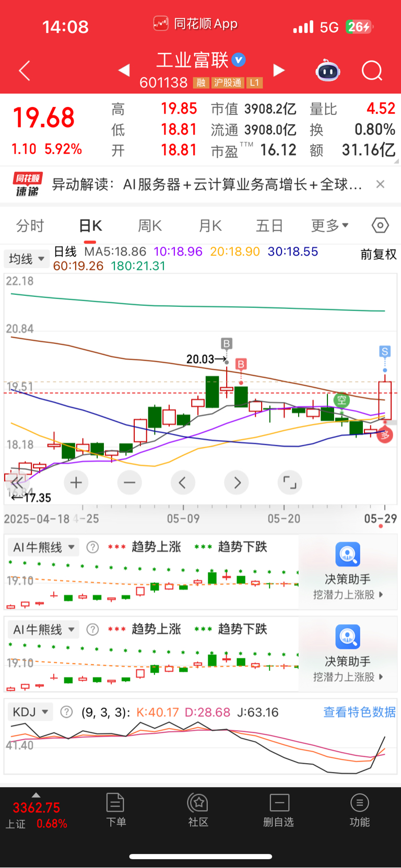
Task: Switch to the 周K tab
Action: click(150, 225)
